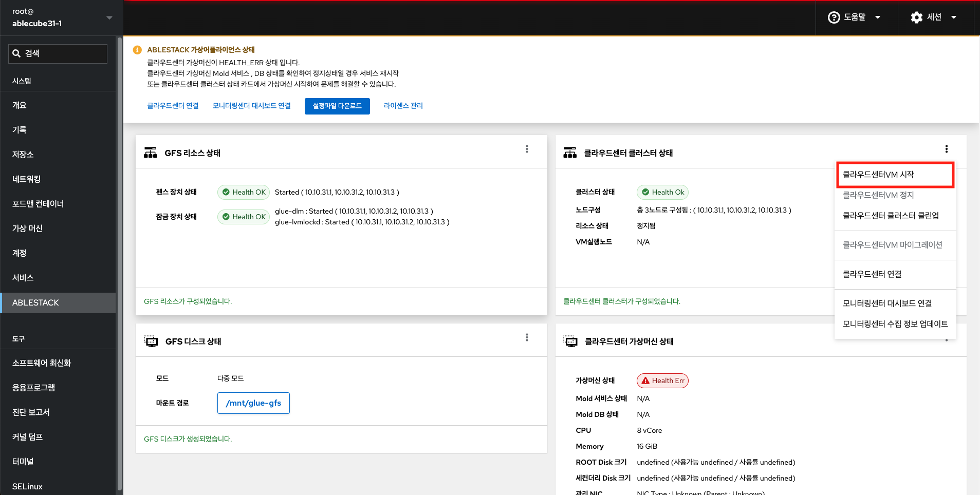Image resolution: width=980 pixels, height=495 pixels.
Task: Open the 라이센스 관리 link
Action: (403, 105)
